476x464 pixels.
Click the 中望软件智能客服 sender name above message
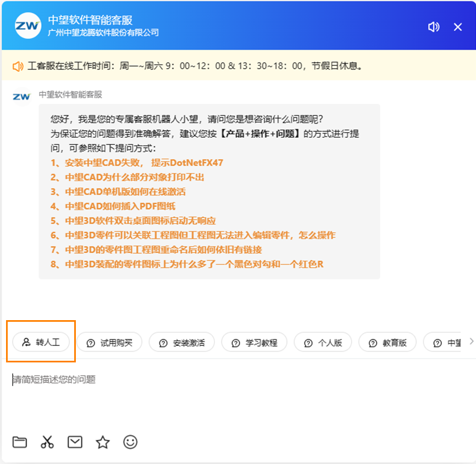(70, 94)
